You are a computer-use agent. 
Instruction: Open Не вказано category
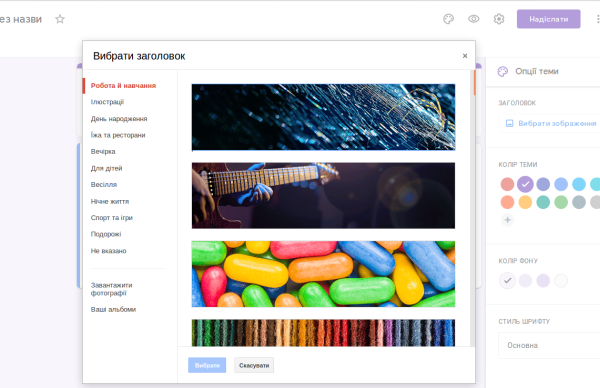(x=108, y=251)
